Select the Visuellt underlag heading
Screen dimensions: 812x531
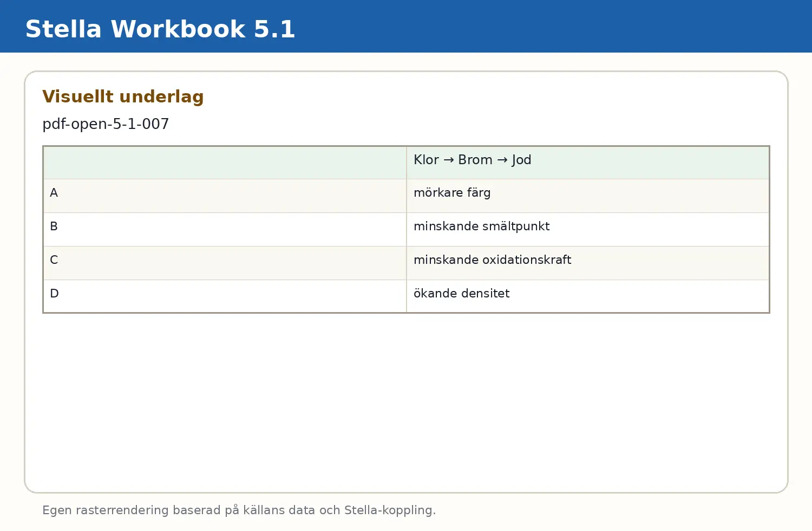pyautogui.click(x=123, y=96)
